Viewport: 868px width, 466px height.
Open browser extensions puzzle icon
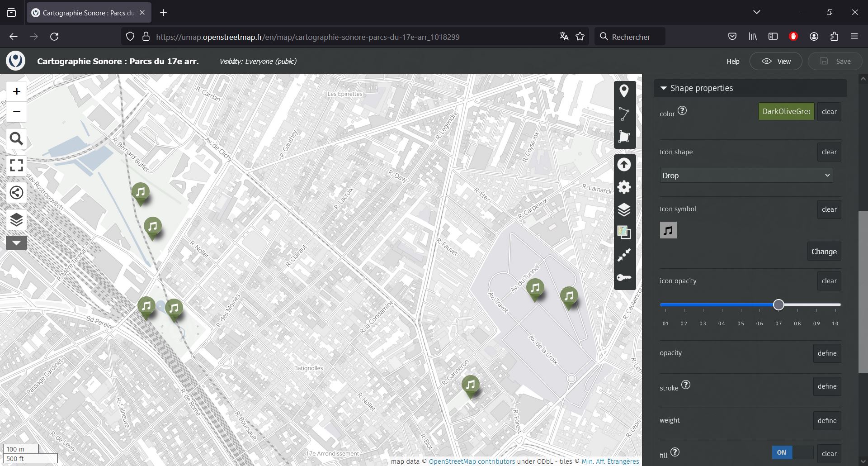click(x=835, y=37)
